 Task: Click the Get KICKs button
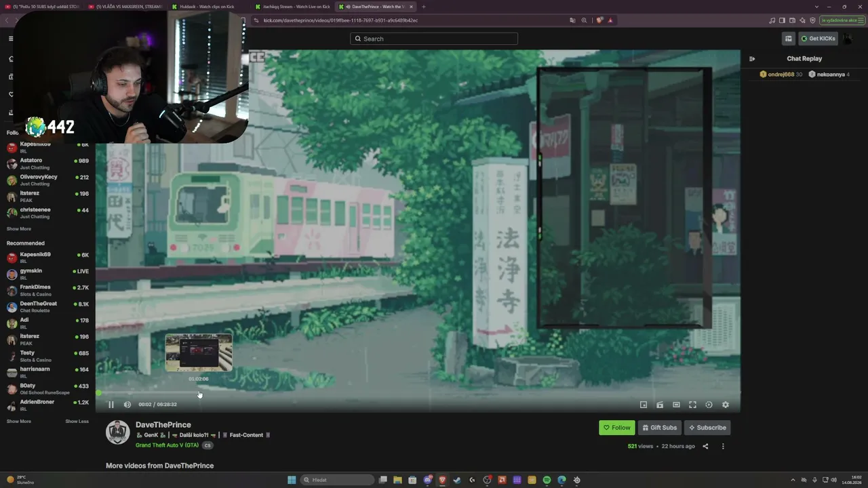pos(818,39)
